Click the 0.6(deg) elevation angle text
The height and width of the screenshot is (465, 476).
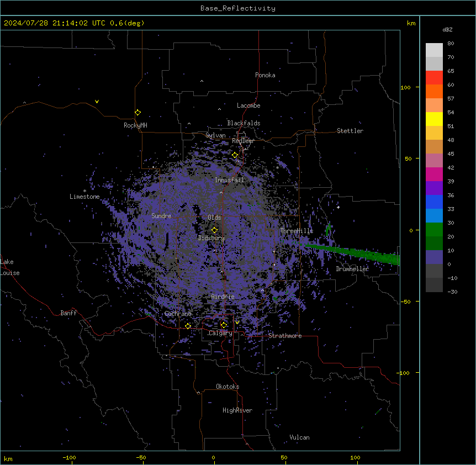click(x=127, y=23)
